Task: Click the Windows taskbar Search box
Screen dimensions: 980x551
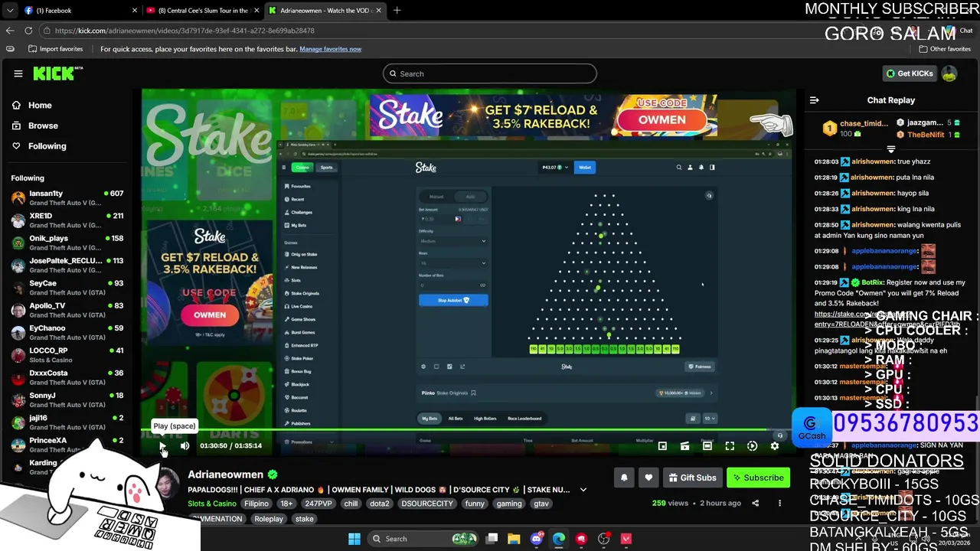Action: click(x=423, y=539)
